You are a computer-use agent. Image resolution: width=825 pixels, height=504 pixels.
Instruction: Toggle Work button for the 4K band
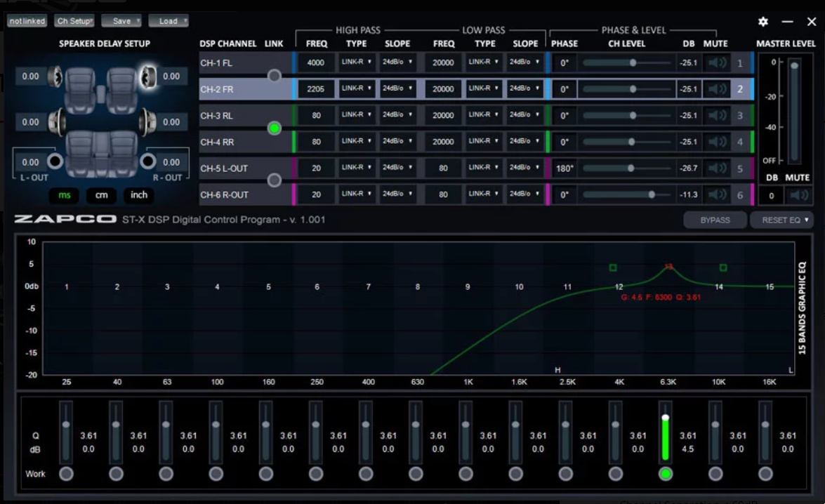tap(616, 474)
